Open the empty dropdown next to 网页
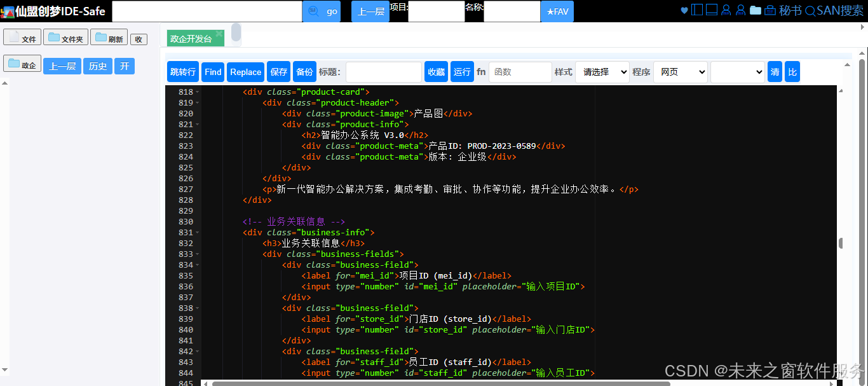The height and width of the screenshot is (386, 868). click(738, 72)
